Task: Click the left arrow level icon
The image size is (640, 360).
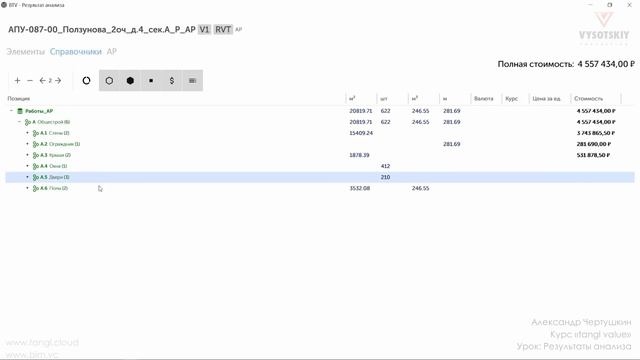Action: [x=42, y=81]
